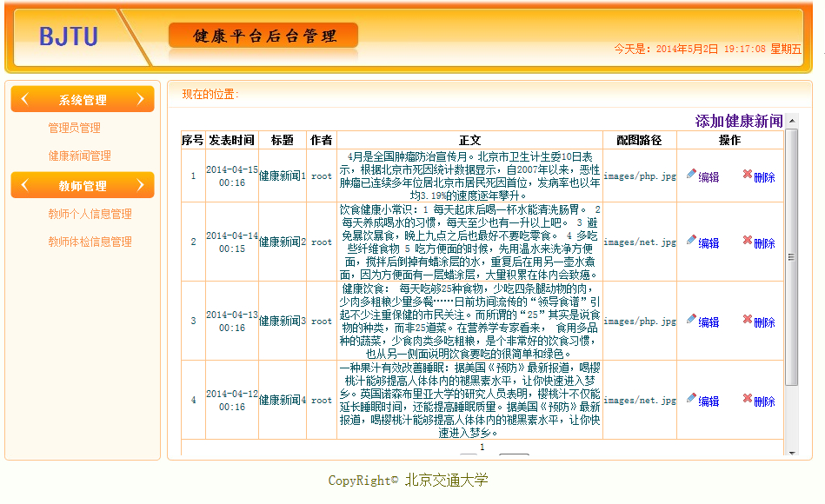
Task: Select the 管理员管理 menu item
Action: (x=73, y=127)
